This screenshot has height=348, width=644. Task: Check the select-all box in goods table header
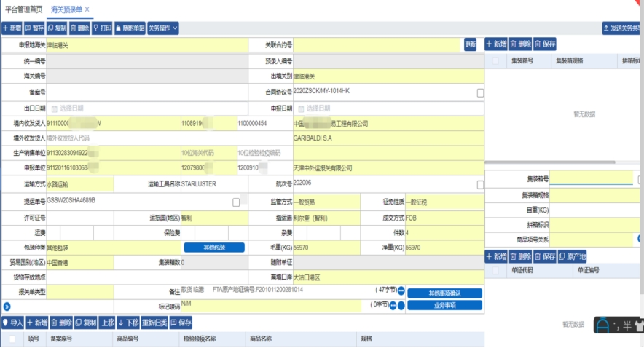[12, 339]
